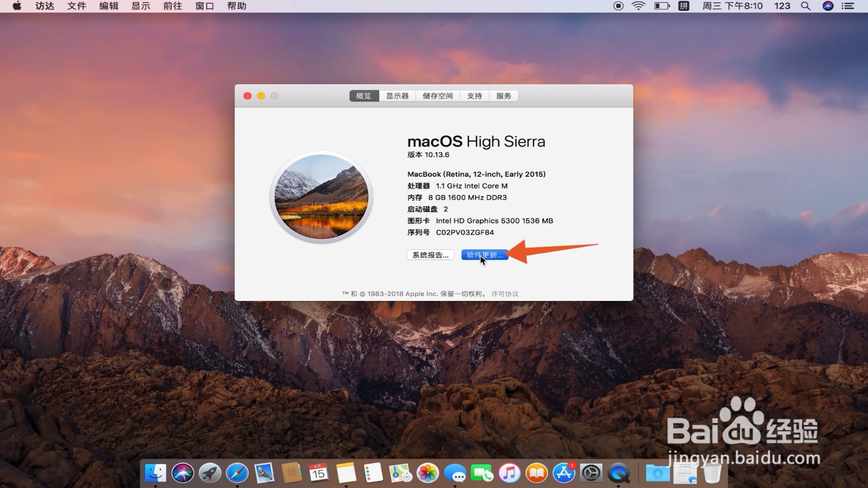Click the serial number C02PV03ZGF84
The height and width of the screenshot is (488, 868).
pyautogui.click(x=465, y=232)
